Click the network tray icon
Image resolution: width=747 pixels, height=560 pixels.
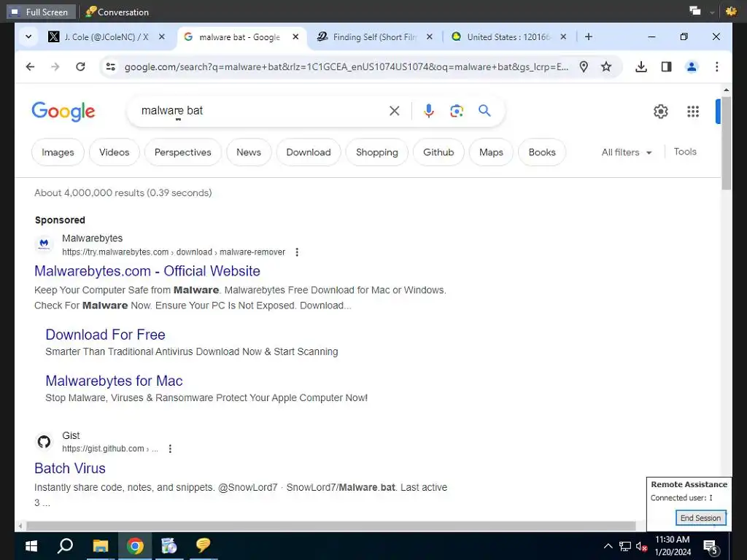[x=624, y=546]
